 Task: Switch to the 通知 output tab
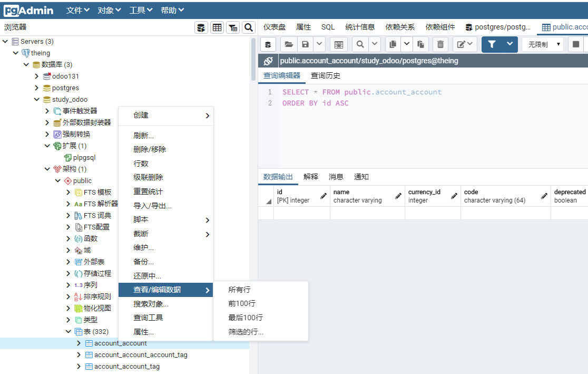361,177
